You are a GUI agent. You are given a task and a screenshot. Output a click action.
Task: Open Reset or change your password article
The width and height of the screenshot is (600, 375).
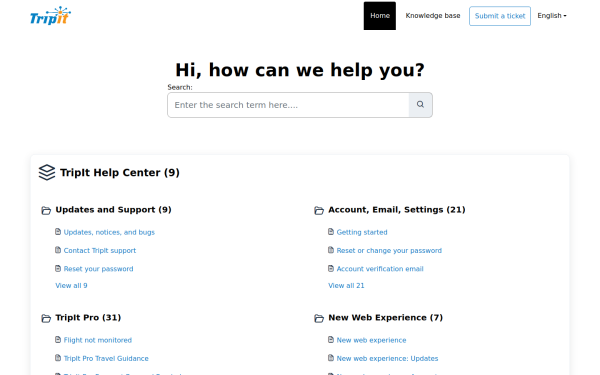[x=389, y=251]
